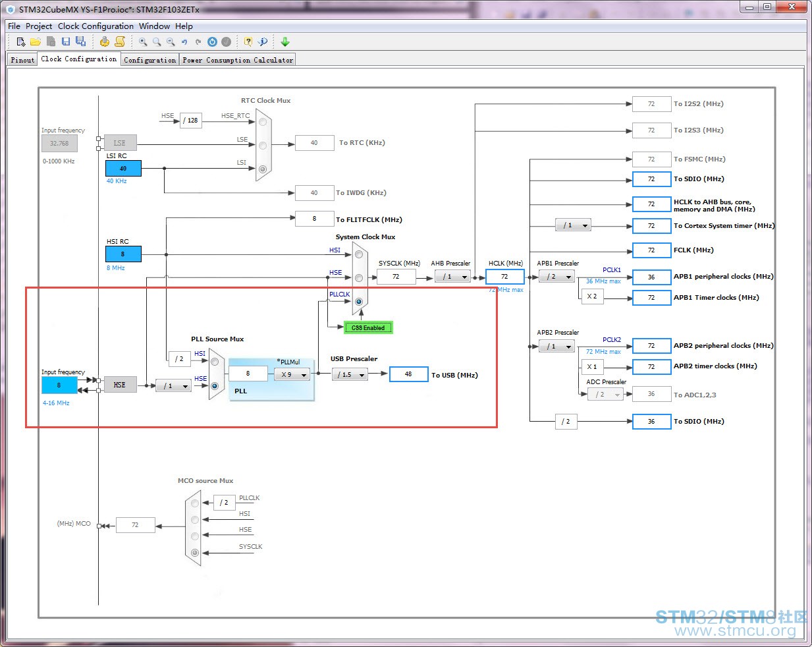Open the APB2 Prescaler /1 dropdown
812x647 pixels.
(556, 346)
